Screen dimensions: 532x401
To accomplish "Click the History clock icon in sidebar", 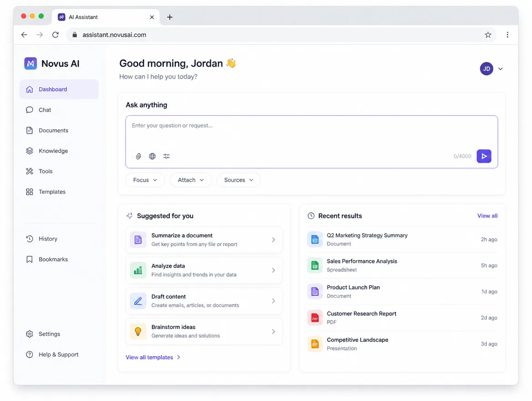I will click(x=30, y=239).
